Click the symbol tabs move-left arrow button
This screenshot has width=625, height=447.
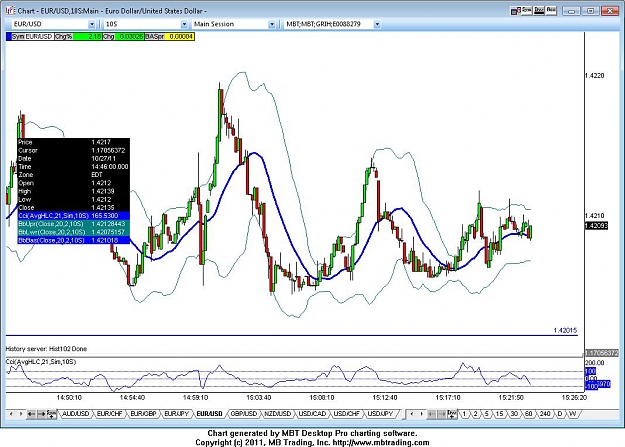click(31, 414)
